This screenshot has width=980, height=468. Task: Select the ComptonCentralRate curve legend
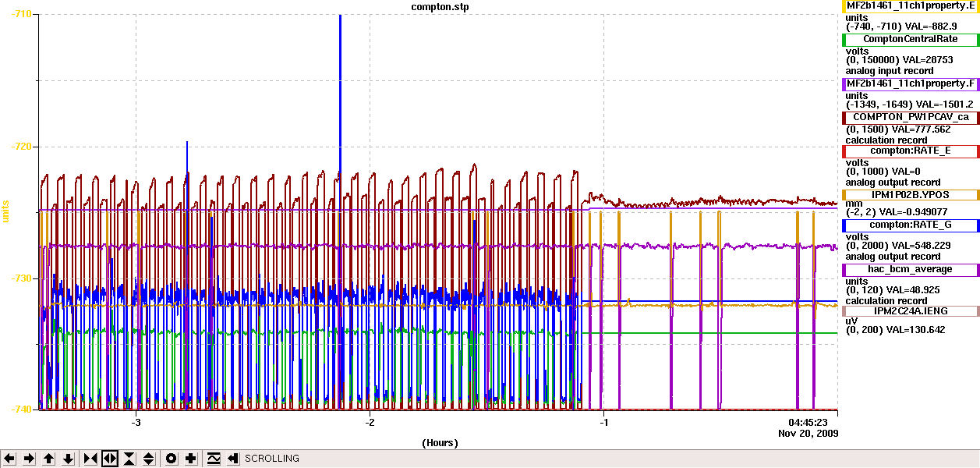[x=910, y=39]
